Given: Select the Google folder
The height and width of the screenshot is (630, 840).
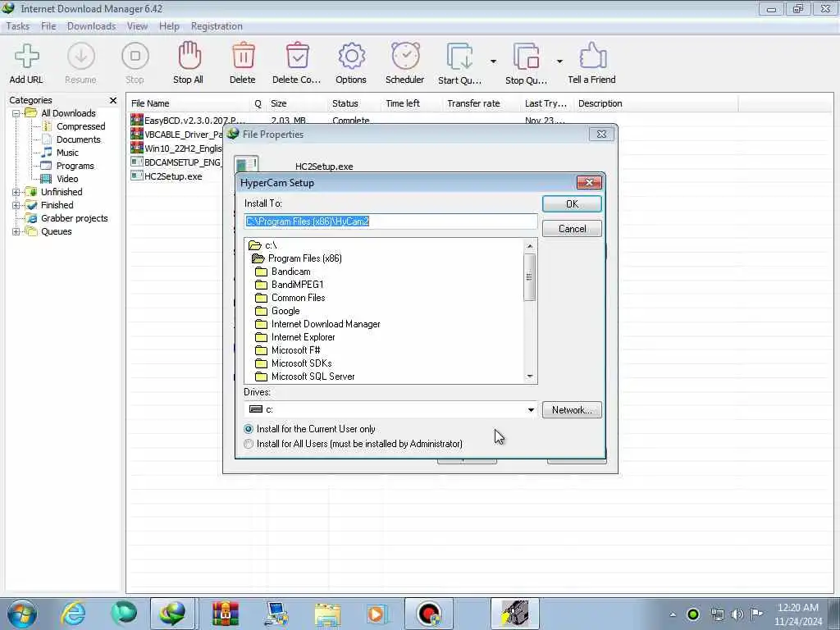Looking at the screenshot, I should pyautogui.click(x=277, y=311).
